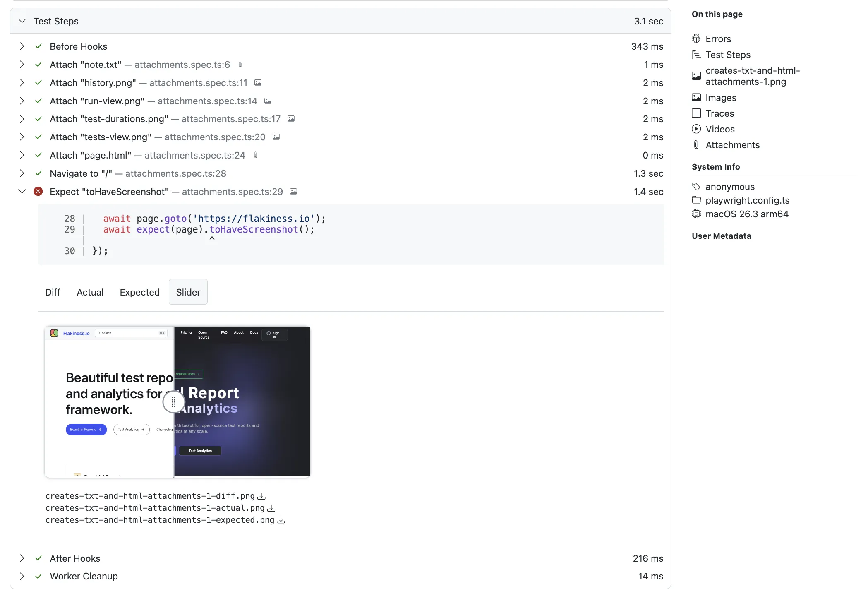Image resolution: width=868 pixels, height=596 pixels.
Task: Switch to the Diff tab
Action: (x=53, y=292)
